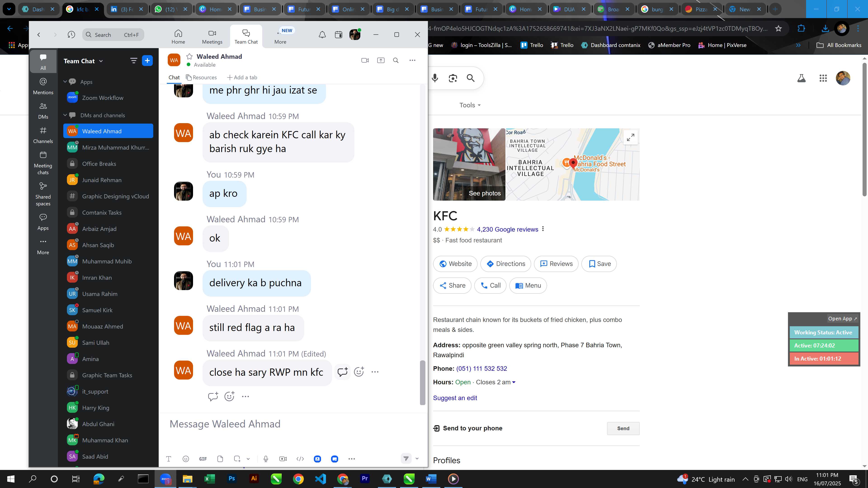
Task: Open KFC Website button
Action: pyautogui.click(x=455, y=264)
